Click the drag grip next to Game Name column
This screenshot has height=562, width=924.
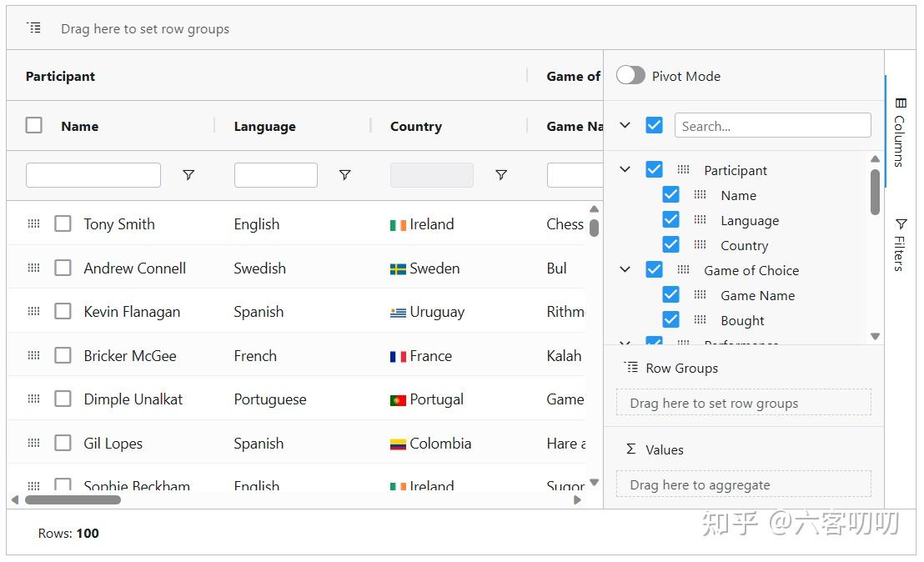coord(701,295)
